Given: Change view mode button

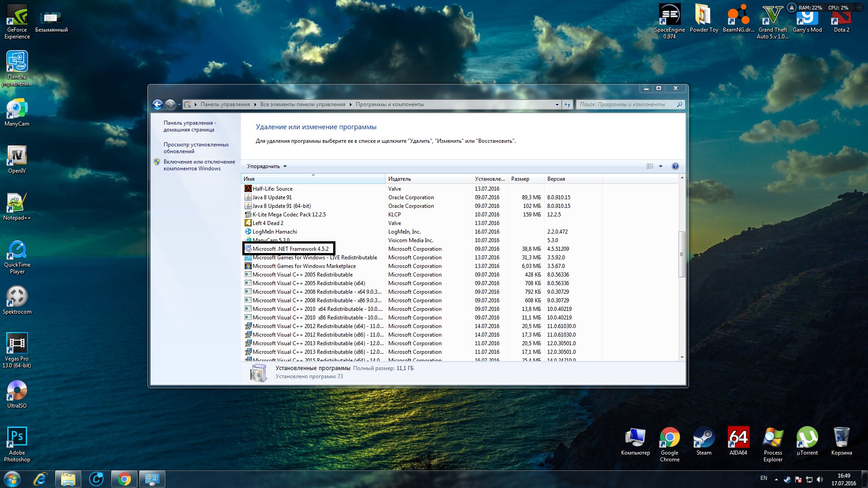Looking at the screenshot, I should pos(650,166).
